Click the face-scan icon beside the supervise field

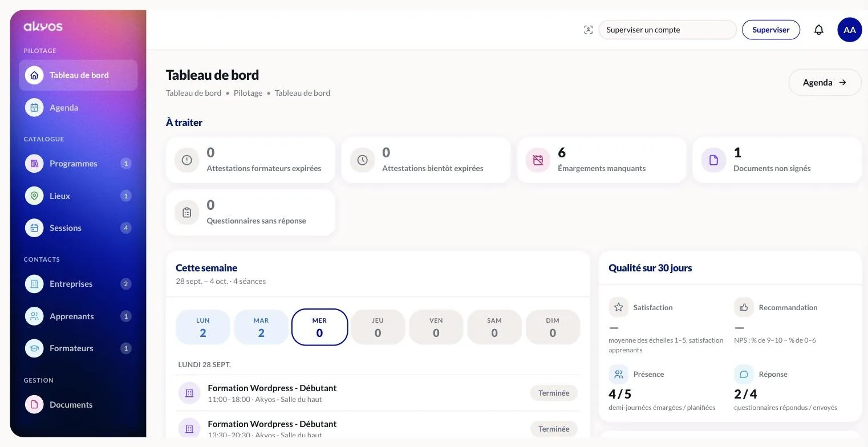(589, 30)
